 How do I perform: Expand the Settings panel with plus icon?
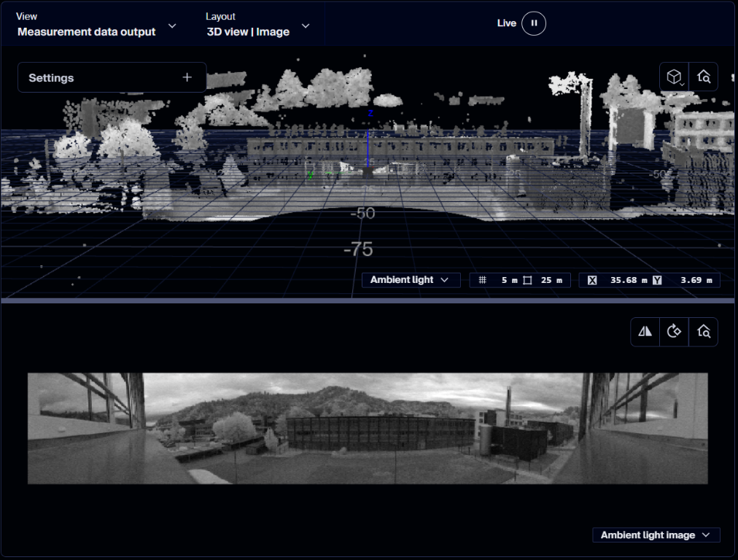(112, 77)
